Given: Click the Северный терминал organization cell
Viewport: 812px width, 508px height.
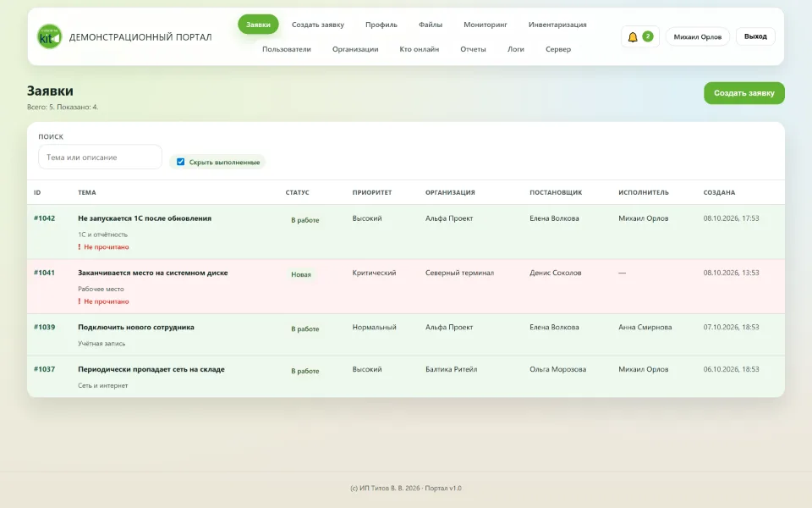Looking at the screenshot, I should pyautogui.click(x=459, y=273).
